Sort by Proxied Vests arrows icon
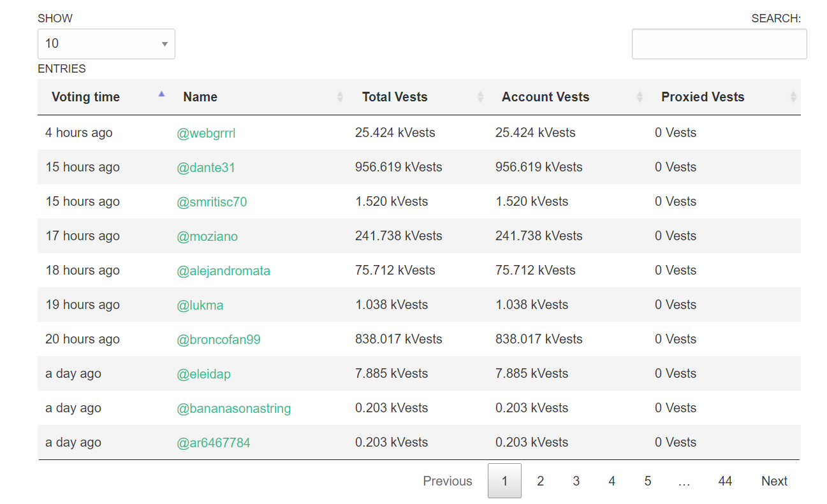Image resolution: width=827 pixels, height=504 pixels. (x=793, y=97)
